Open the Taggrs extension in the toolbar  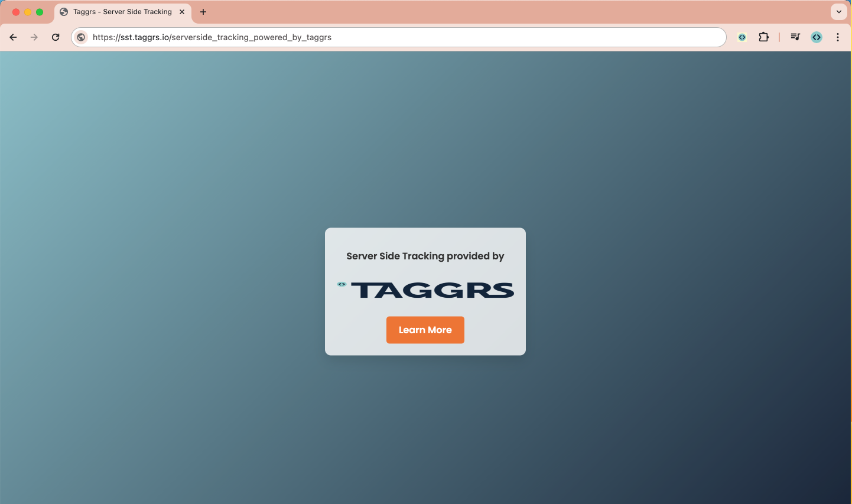click(x=742, y=37)
